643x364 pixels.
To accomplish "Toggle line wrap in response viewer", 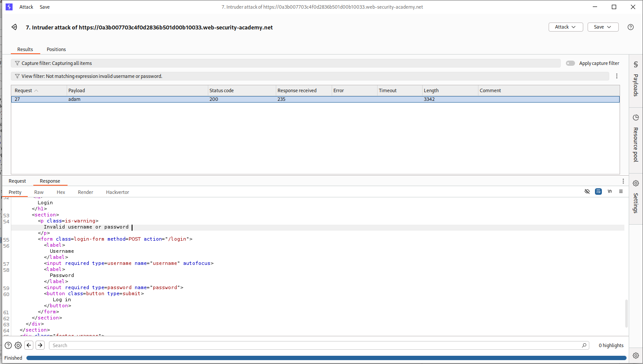I will (598, 191).
